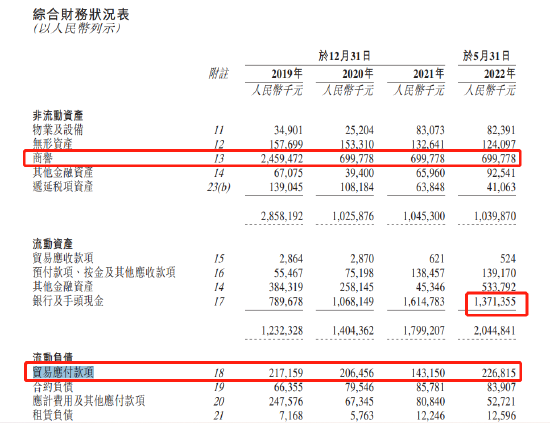Click the goodwill value 2,459,472
Screen dimensions: 550x423
(282, 159)
